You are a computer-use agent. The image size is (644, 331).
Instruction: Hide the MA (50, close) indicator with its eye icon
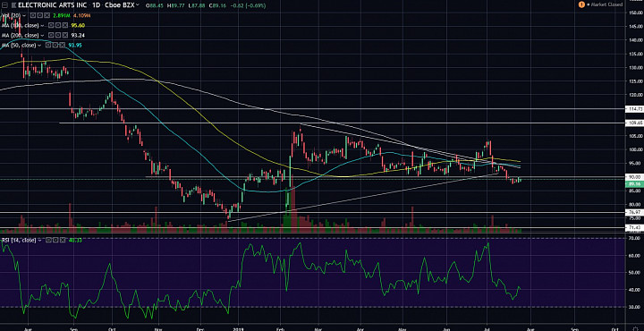tap(48, 45)
